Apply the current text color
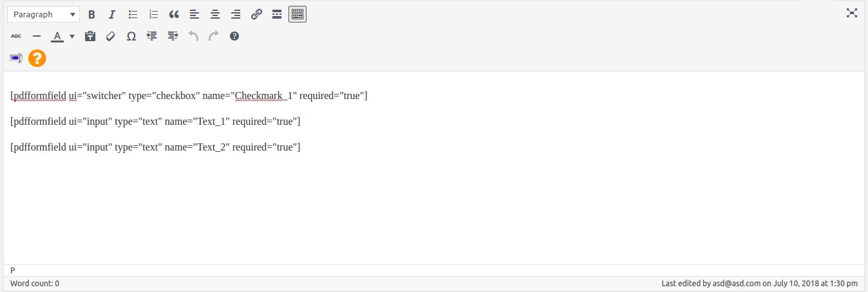Image resolution: width=868 pixels, height=292 pixels. [x=57, y=37]
